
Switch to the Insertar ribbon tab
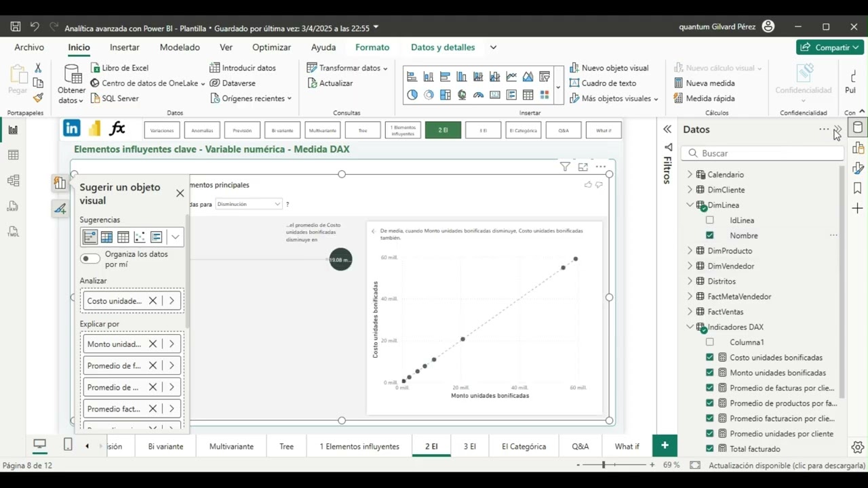click(125, 47)
